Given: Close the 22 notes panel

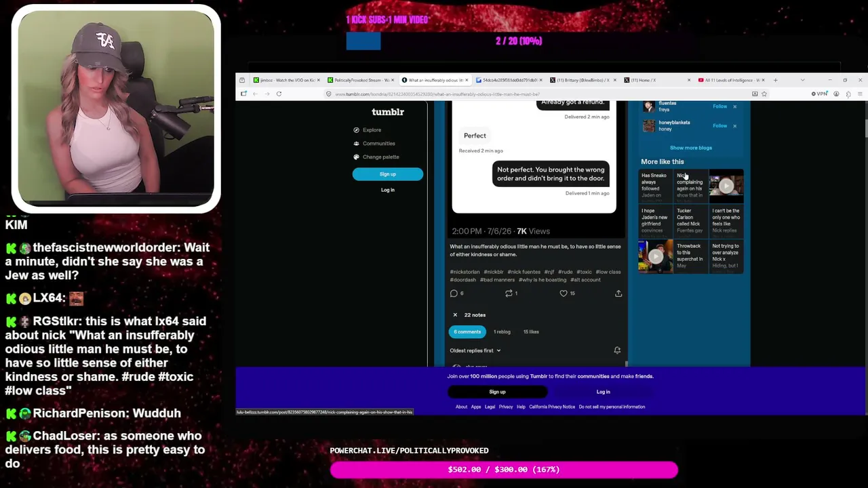Looking at the screenshot, I should point(455,315).
